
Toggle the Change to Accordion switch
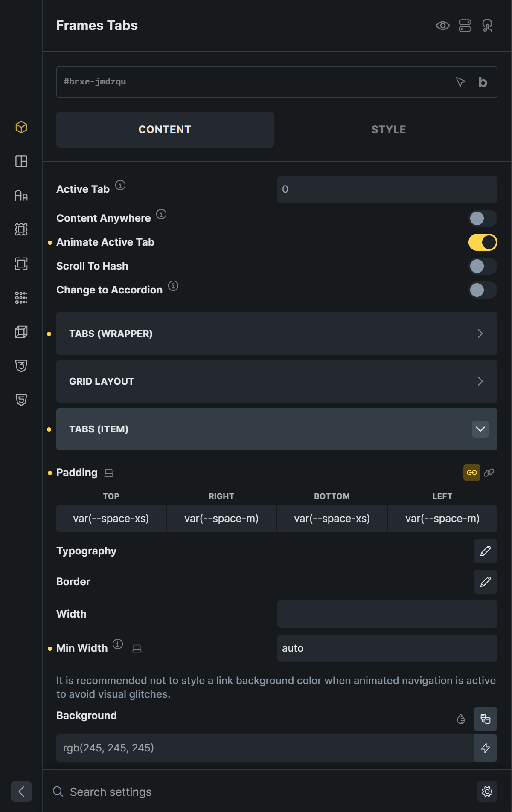pos(483,290)
